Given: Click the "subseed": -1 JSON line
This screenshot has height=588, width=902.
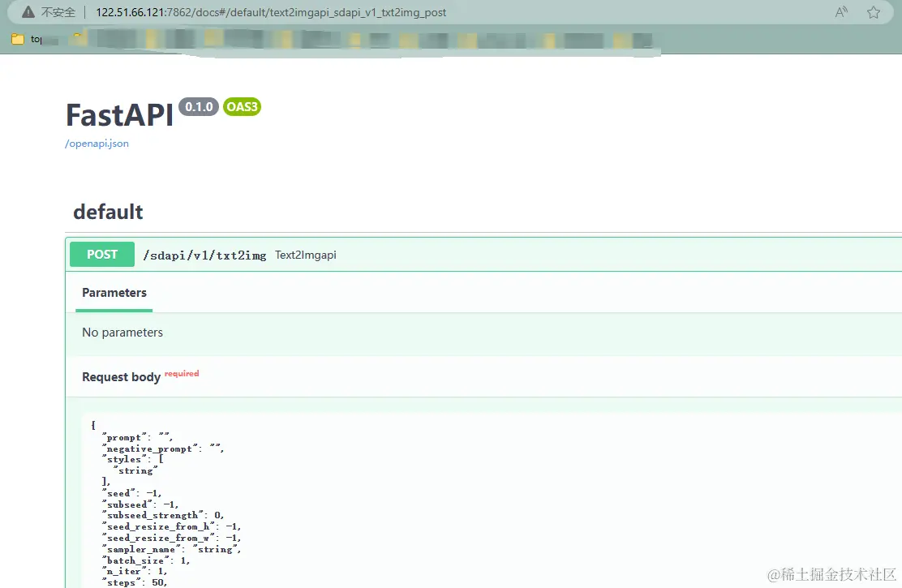Looking at the screenshot, I should point(140,504).
